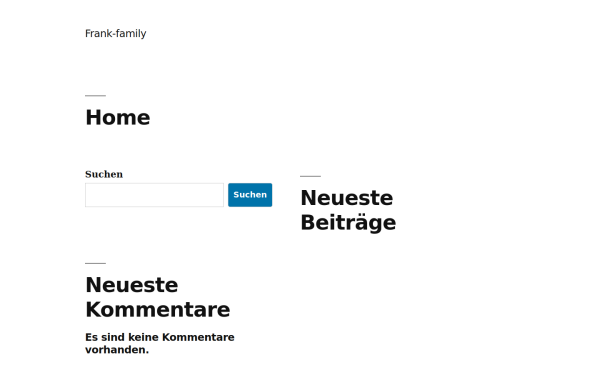
Task: Click the word Frank in the site title
Action: (x=99, y=34)
